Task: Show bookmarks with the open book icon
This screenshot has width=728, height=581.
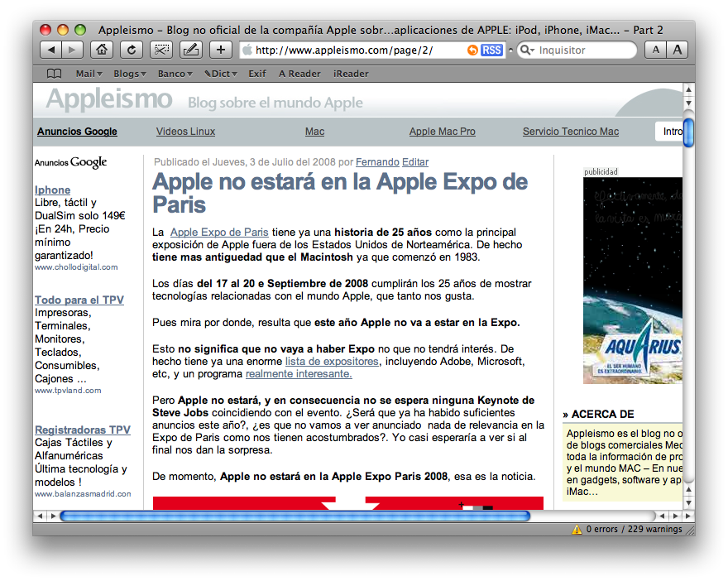Action: [x=55, y=74]
